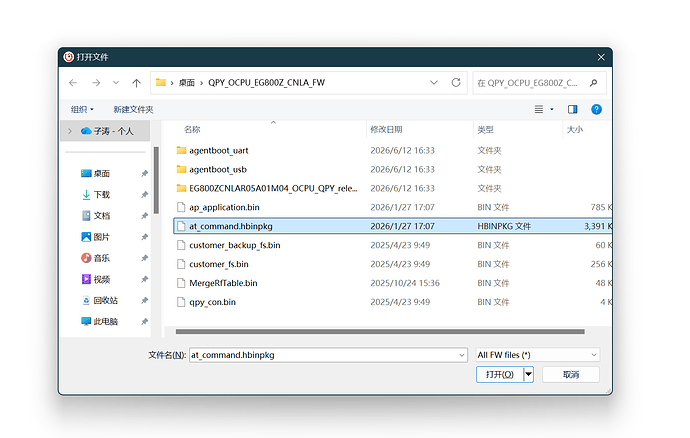Click the folder icon in address bar

coord(161,82)
